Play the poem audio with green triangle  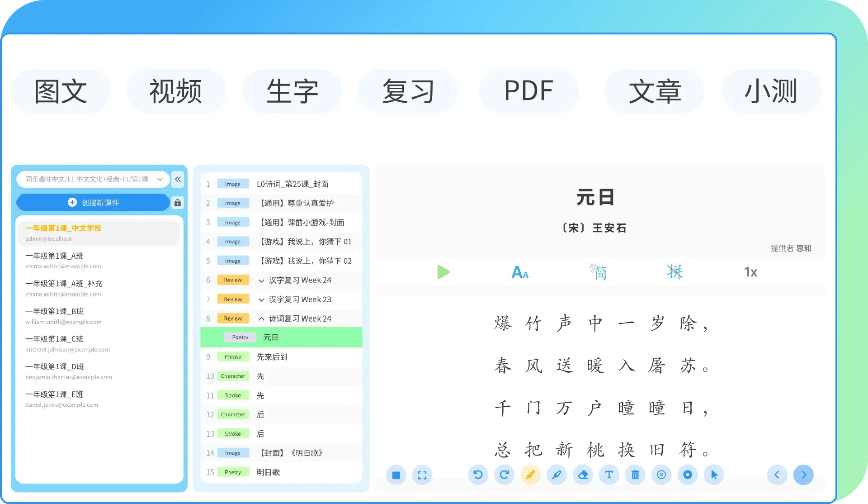[x=443, y=272]
